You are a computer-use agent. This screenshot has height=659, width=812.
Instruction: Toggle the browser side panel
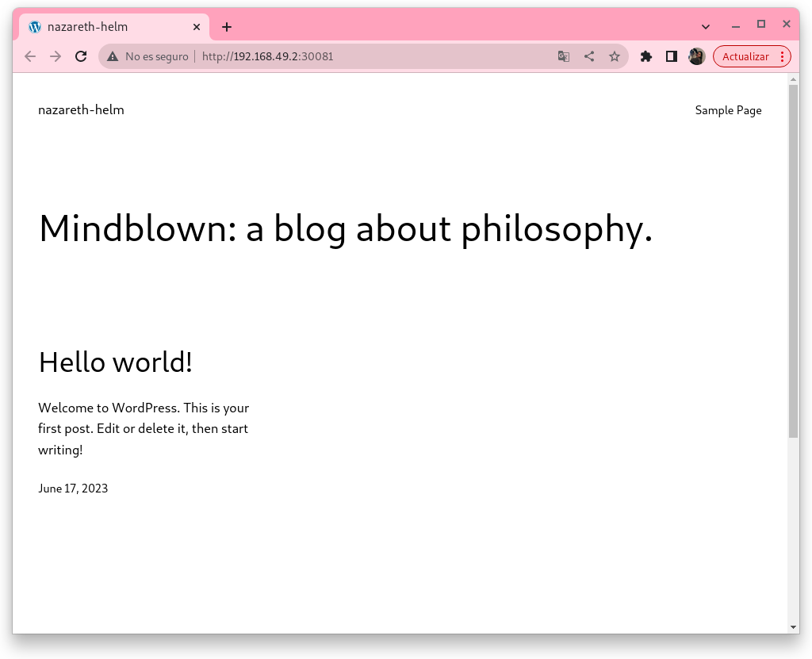point(672,56)
